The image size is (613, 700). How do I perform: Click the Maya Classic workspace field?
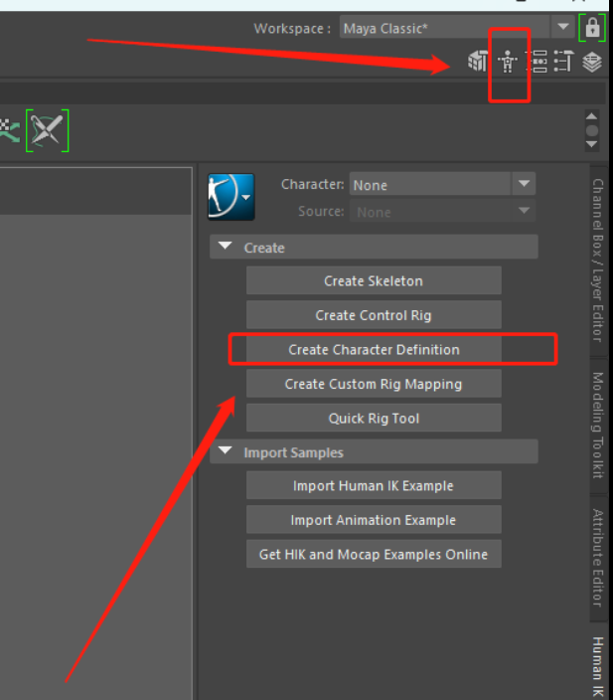click(444, 27)
